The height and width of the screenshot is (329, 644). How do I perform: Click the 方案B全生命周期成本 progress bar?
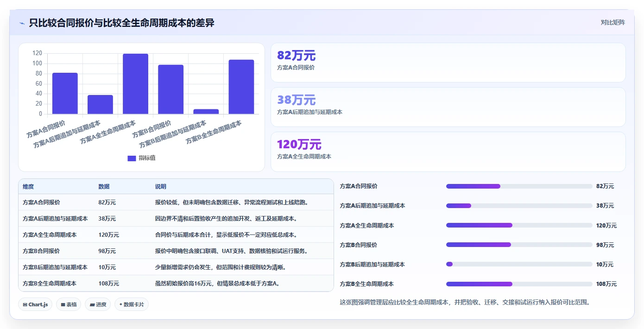point(519,284)
